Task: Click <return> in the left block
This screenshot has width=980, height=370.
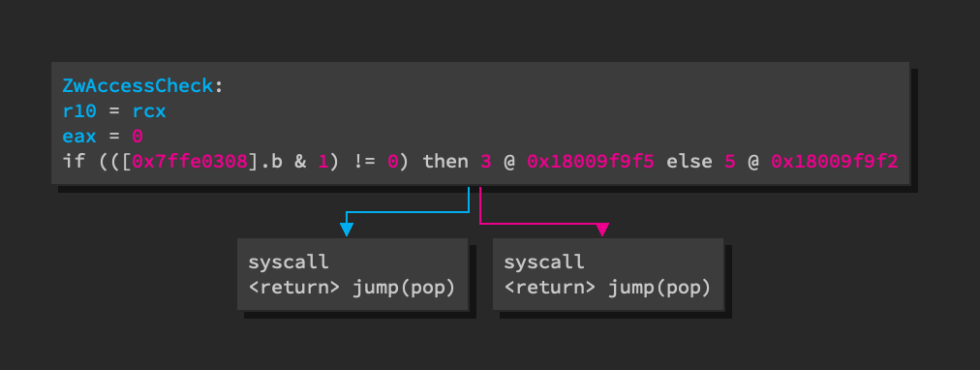Action: [x=294, y=288]
